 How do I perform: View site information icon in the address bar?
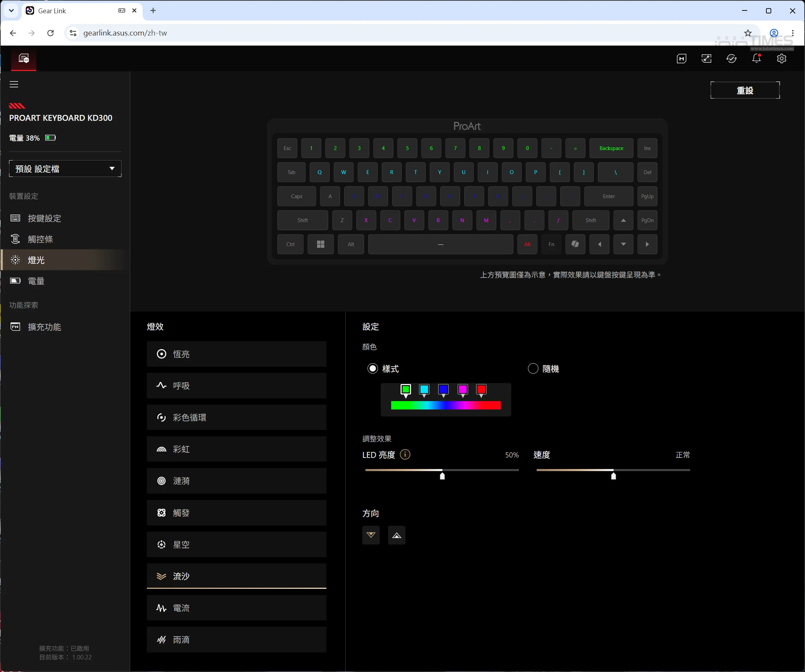[x=73, y=33]
